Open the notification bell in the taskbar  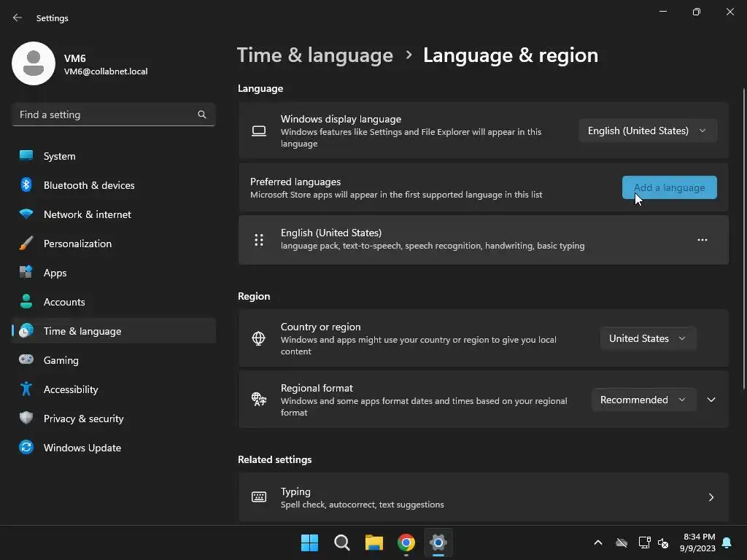[x=727, y=542]
